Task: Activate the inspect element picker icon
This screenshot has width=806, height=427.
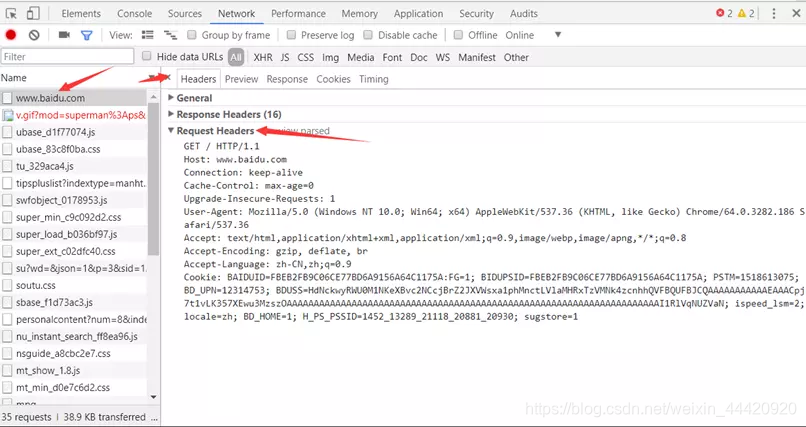Action: pyautogui.click(x=11, y=13)
